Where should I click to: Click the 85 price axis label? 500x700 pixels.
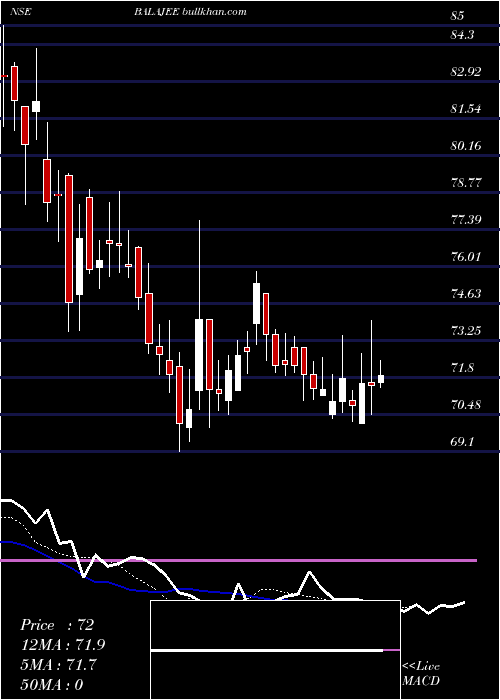pyautogui.click(x=458, y=16)
